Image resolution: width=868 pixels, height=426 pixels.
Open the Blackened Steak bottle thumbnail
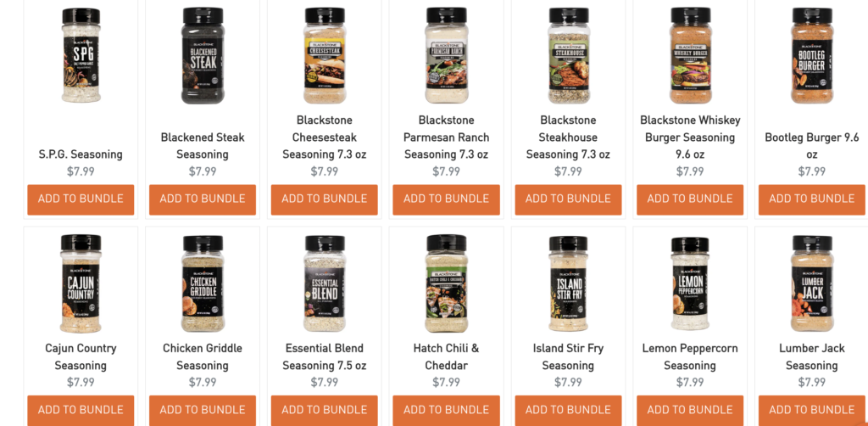[203, 55]
